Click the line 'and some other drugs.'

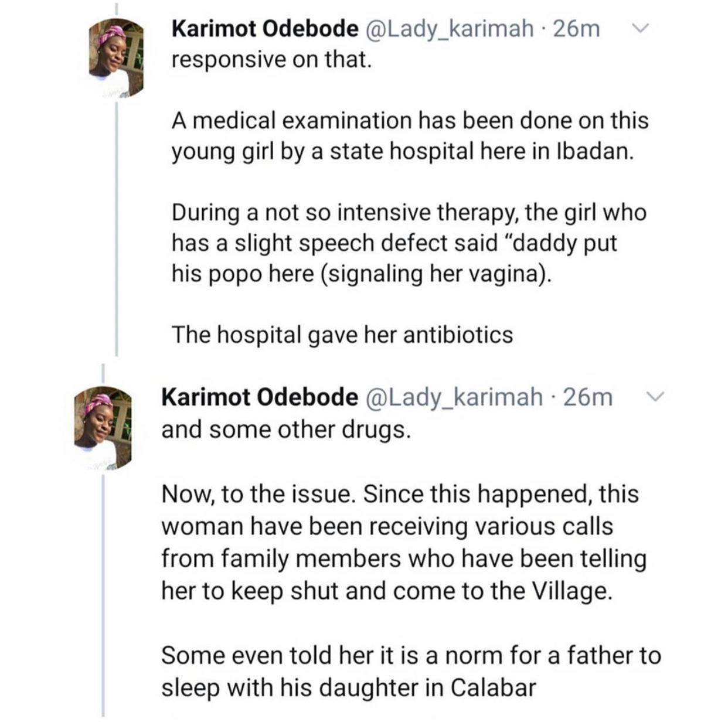click(x=286, y=430)
